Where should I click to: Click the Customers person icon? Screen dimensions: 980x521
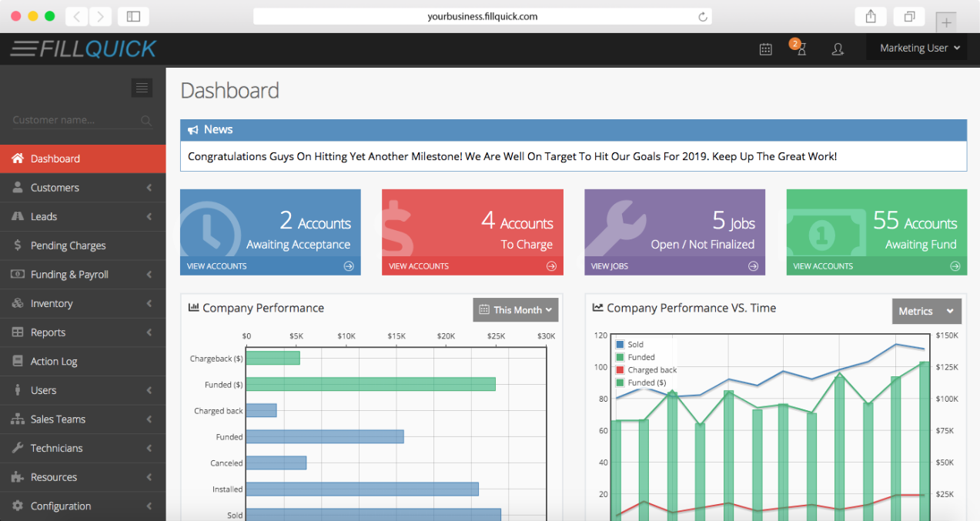18,187
